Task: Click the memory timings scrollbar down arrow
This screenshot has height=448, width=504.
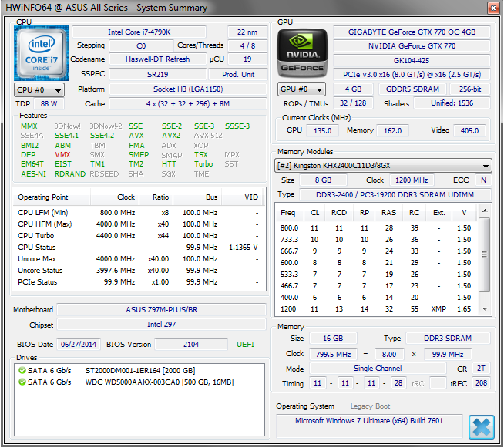Action: point(485,309)
